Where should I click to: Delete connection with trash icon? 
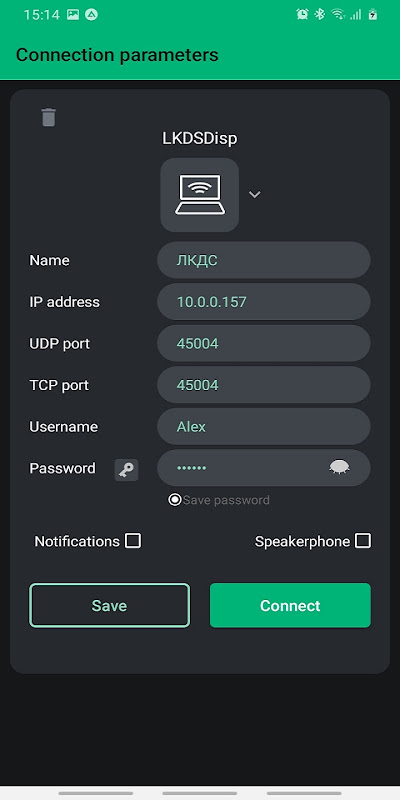tap(48, 117)
